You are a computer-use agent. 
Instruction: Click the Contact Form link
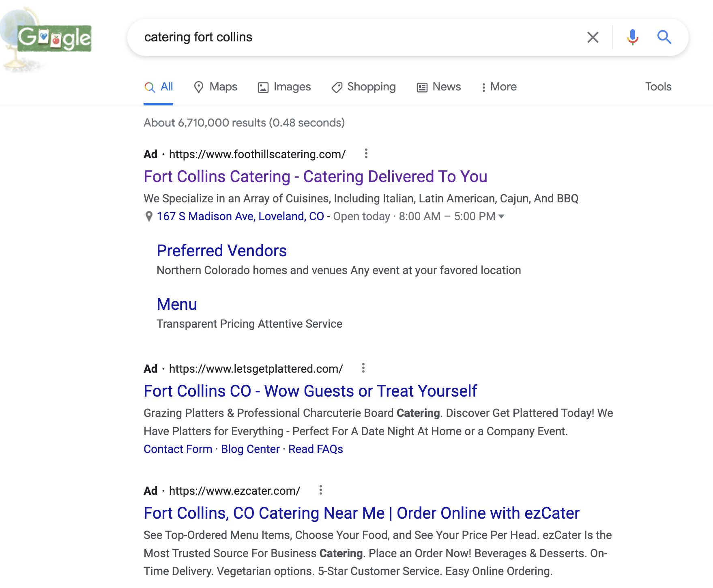click(178, 449)
